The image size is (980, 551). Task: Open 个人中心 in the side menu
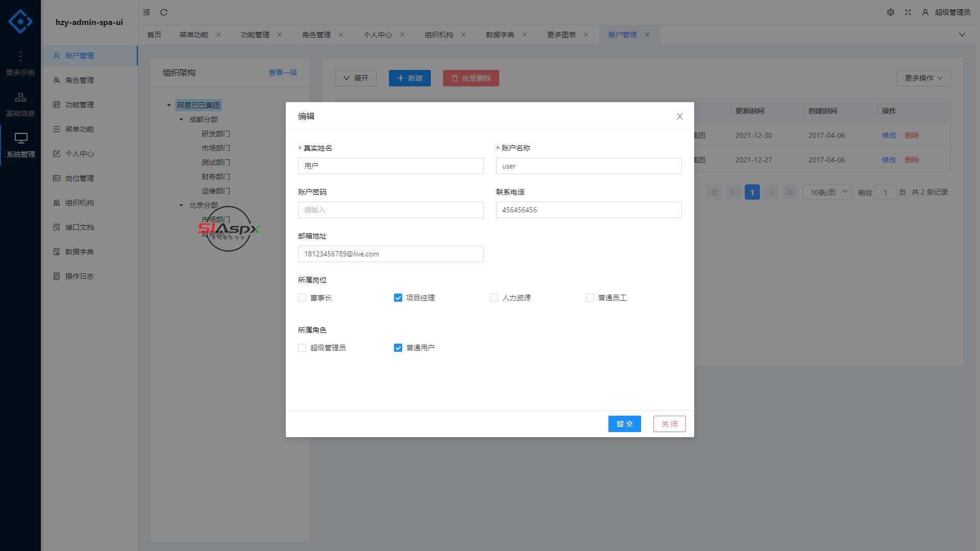point(89,154)
